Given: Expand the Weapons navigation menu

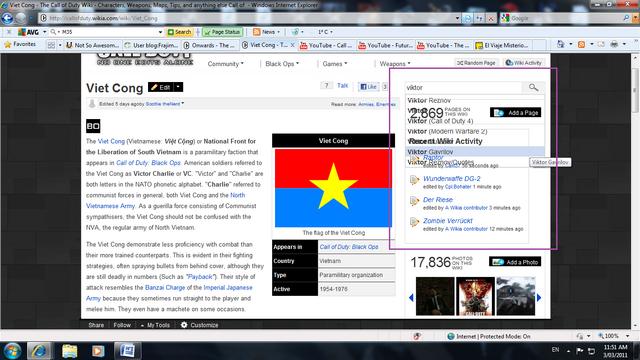Looking at the screenshot, I should [x=395, y=64].
